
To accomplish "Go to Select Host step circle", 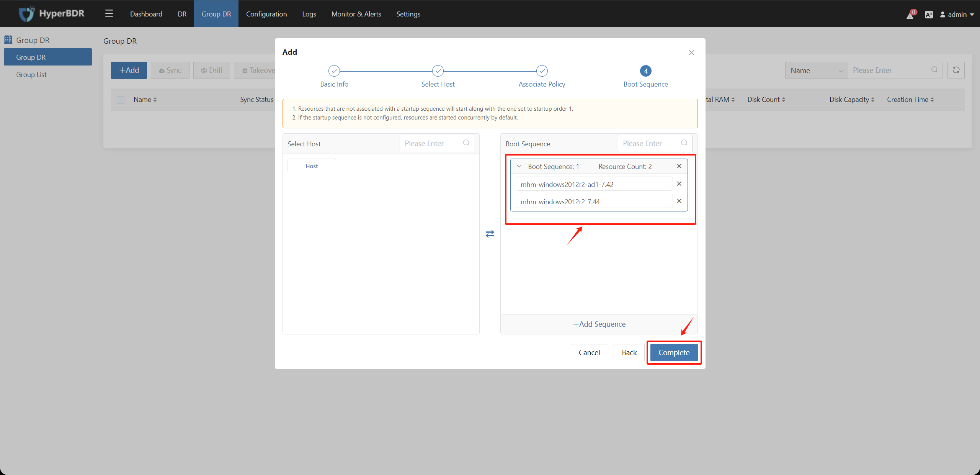I will tap(438, 71).
